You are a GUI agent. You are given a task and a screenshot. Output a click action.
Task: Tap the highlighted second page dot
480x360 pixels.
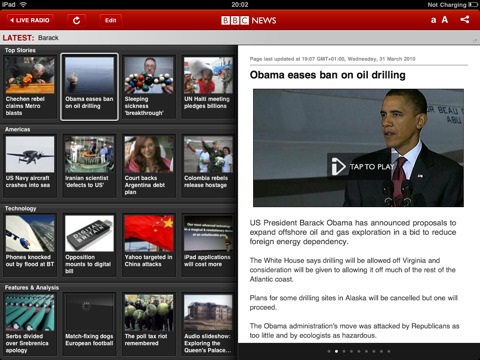(336, 351)
